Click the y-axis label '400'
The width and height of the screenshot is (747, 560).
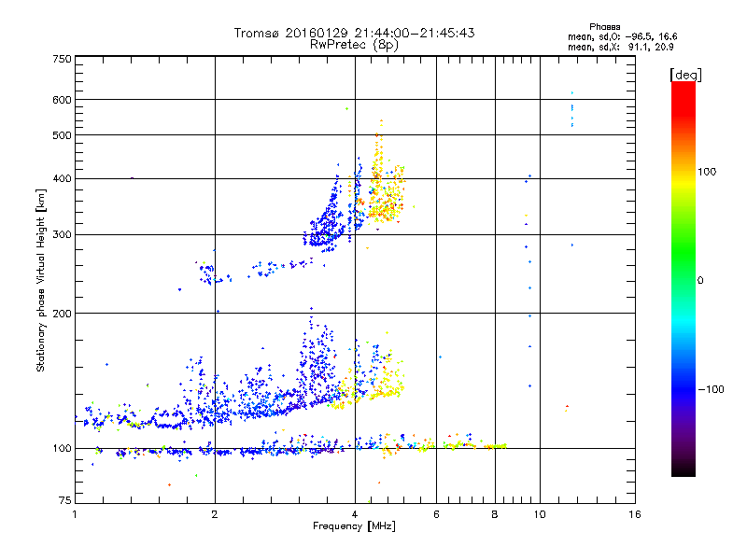pos(62,179)
